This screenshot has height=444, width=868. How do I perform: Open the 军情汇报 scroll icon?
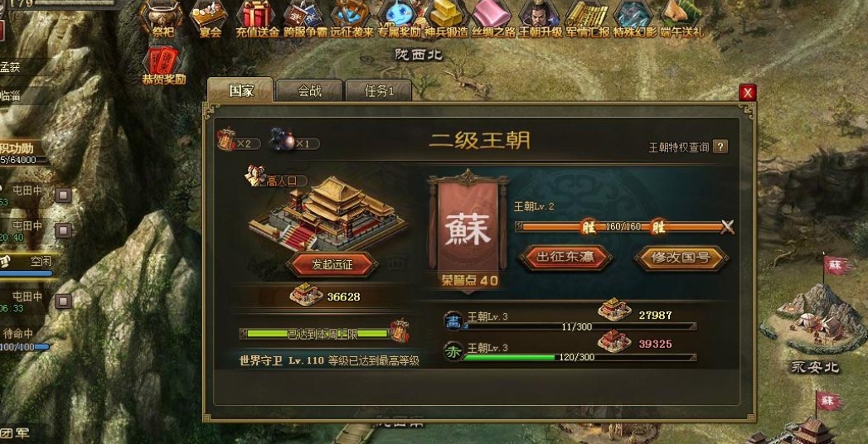point(587,19)
